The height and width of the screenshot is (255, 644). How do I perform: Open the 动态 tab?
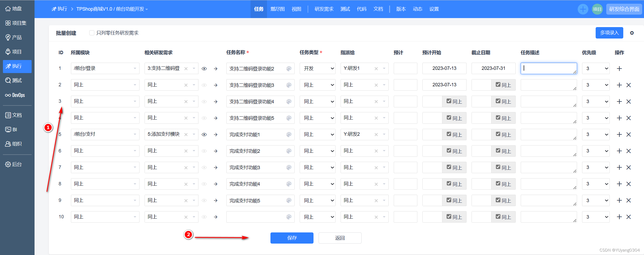(418, 9)
